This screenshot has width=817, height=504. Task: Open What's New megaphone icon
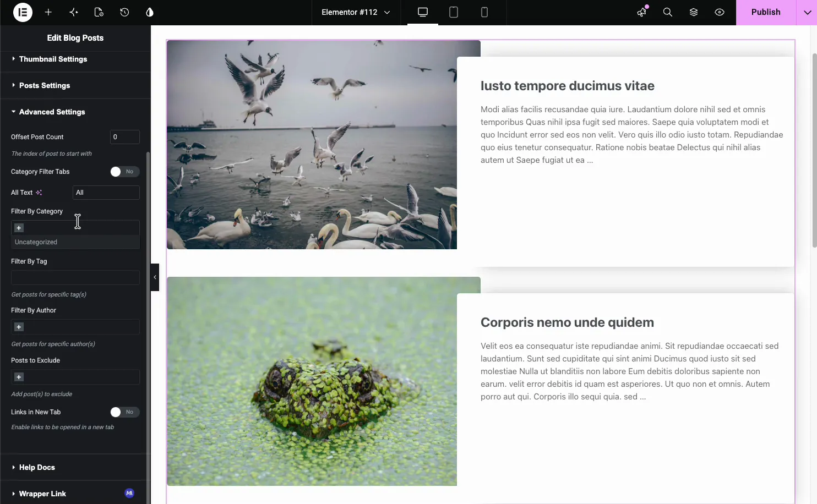pos(642,12)
